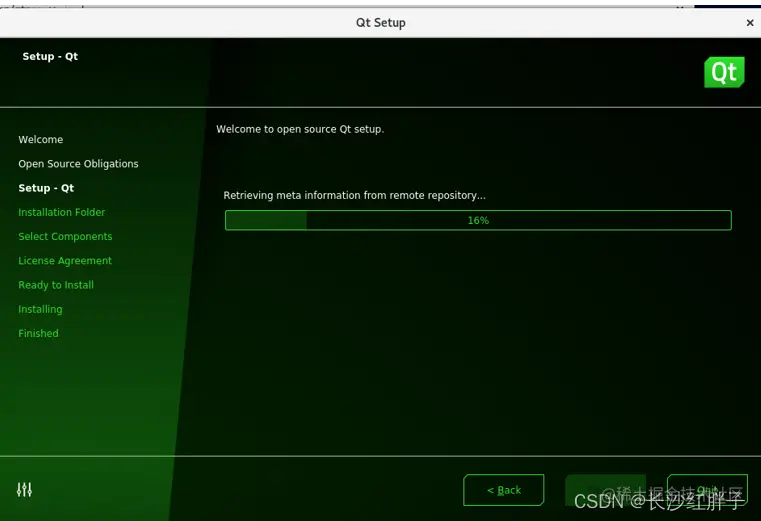Select the Welcome step in sidebar

click(41, 140)
